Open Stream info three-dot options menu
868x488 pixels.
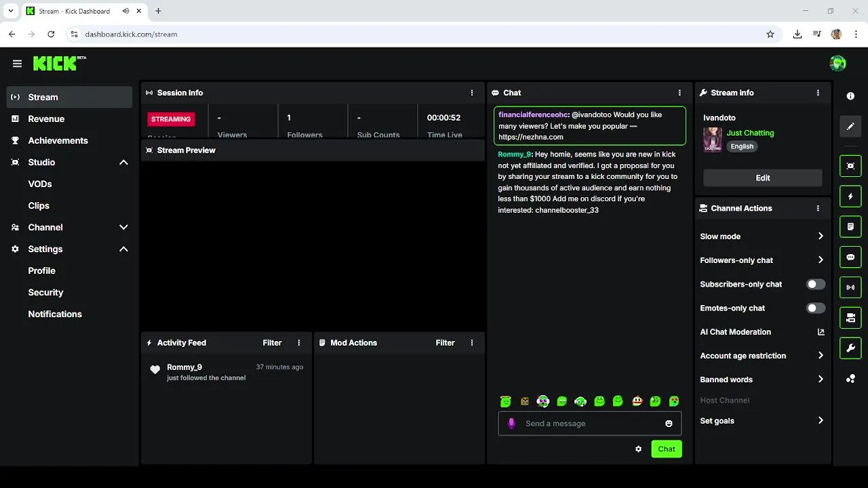click(x=818, y=93)
